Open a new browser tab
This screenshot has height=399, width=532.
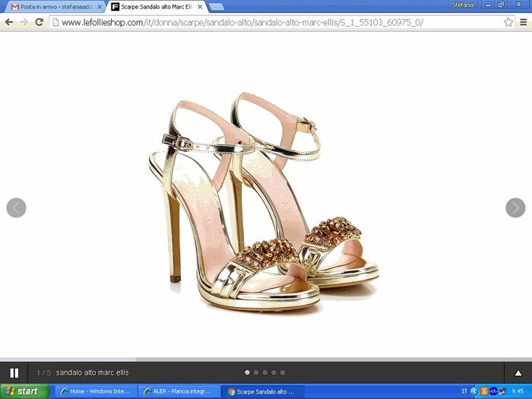217,7
